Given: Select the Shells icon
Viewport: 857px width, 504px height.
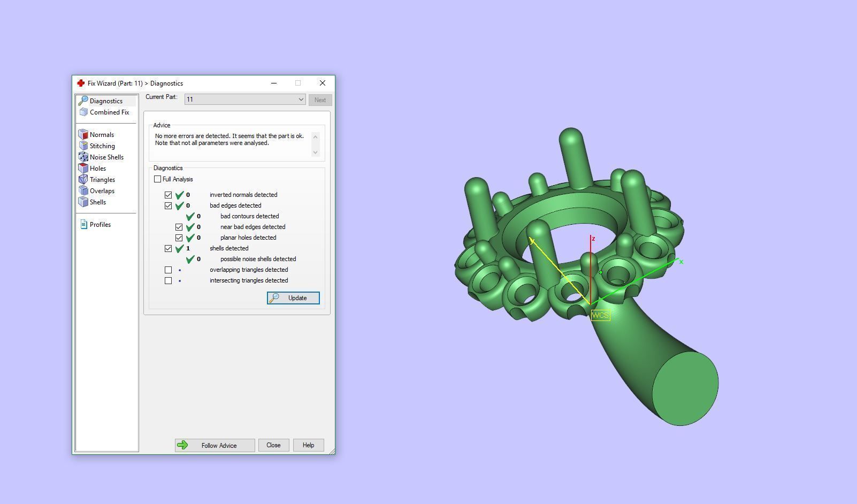Looking at the screenshot, I should coord(83,202).
